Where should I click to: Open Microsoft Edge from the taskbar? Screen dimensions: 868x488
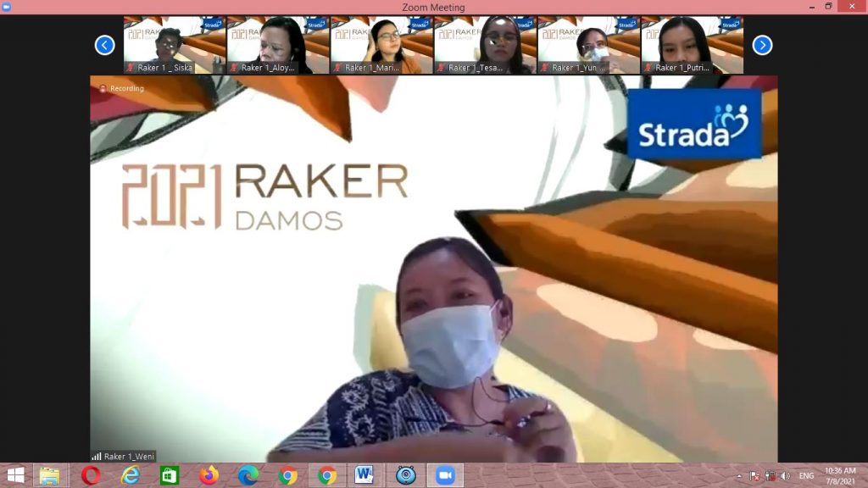[x=248, y=475]
